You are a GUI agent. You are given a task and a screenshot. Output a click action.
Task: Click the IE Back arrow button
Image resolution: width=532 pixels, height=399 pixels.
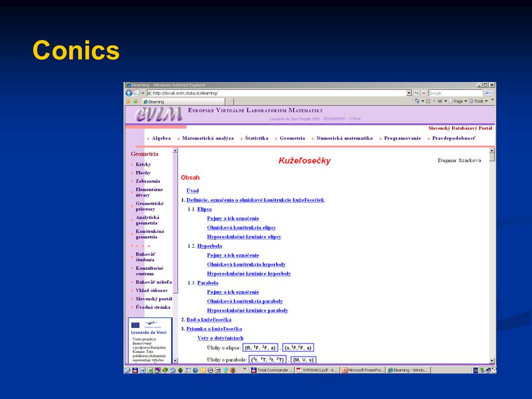[129, 93]
